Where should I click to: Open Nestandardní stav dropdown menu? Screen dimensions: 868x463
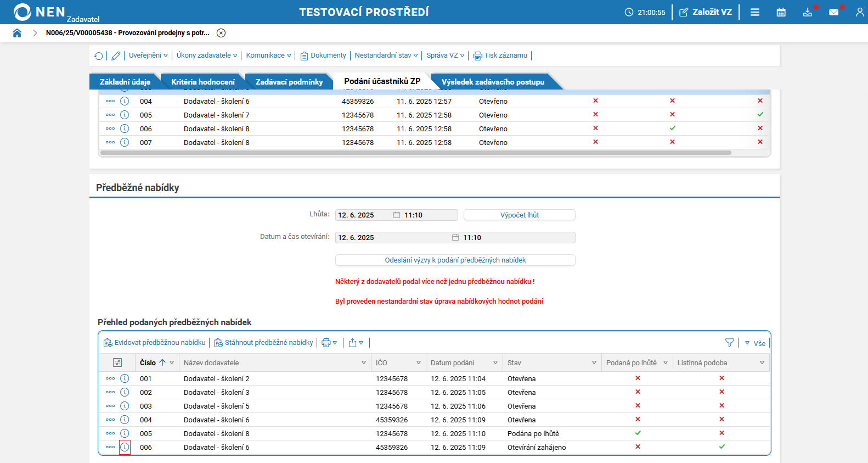pyautogui.click(x=386, y=55)
